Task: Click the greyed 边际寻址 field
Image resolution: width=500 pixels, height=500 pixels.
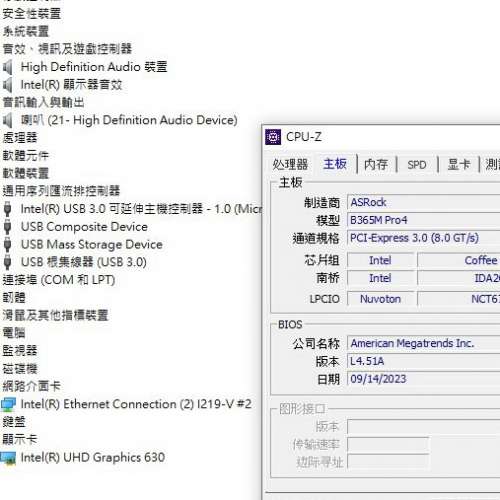Action: click(x=388, y=462)
